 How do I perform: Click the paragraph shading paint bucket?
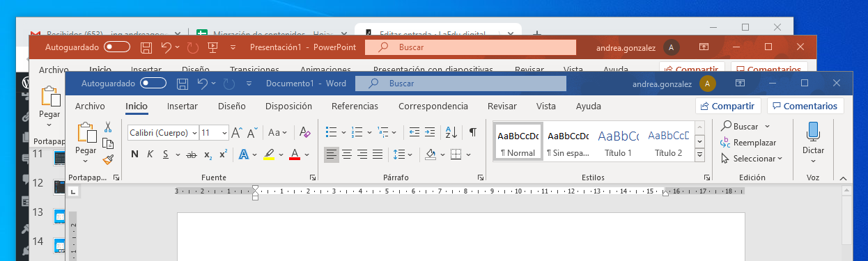click(431, 154)
